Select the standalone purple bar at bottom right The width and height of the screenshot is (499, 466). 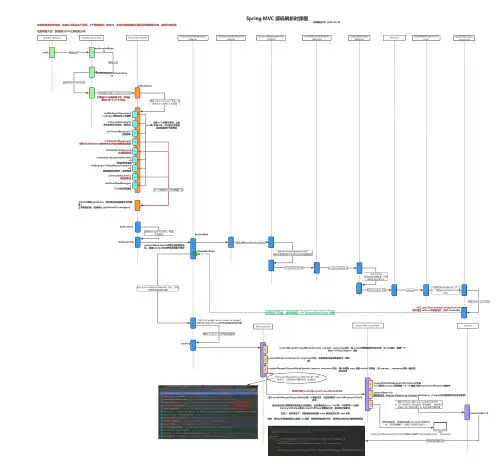[x=467, y=412]
